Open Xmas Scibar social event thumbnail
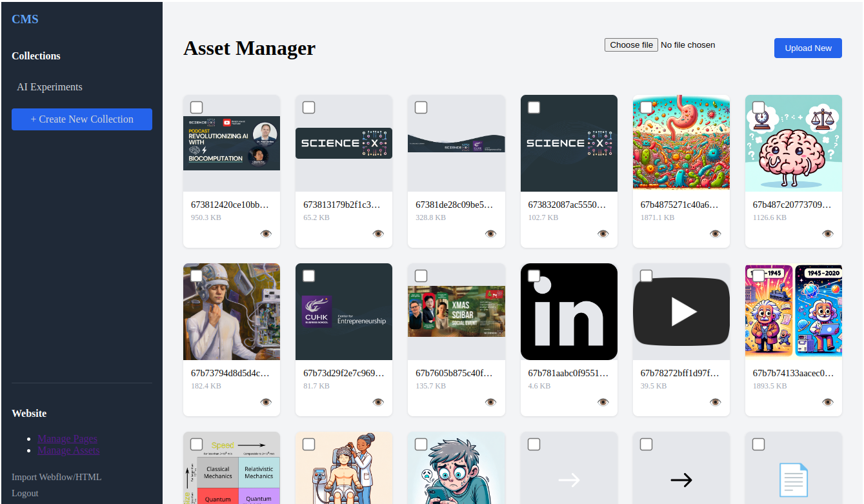 tap(456, 312)
